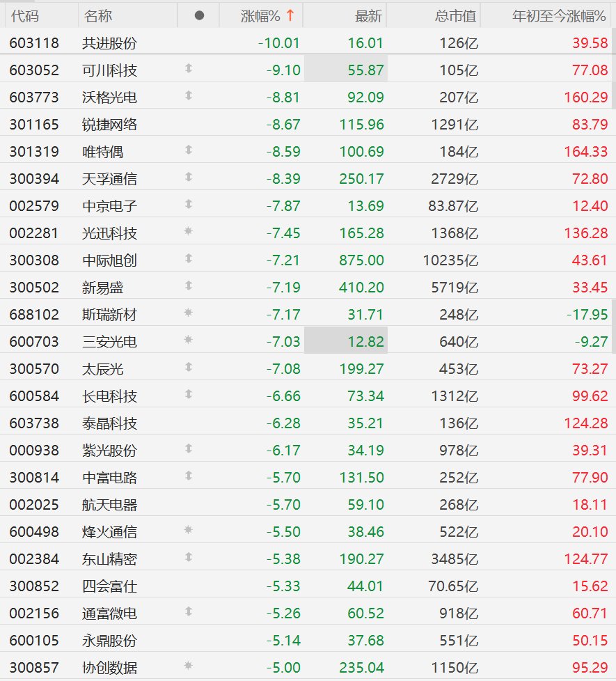Click stock code 300308

[x=34, y=260]
